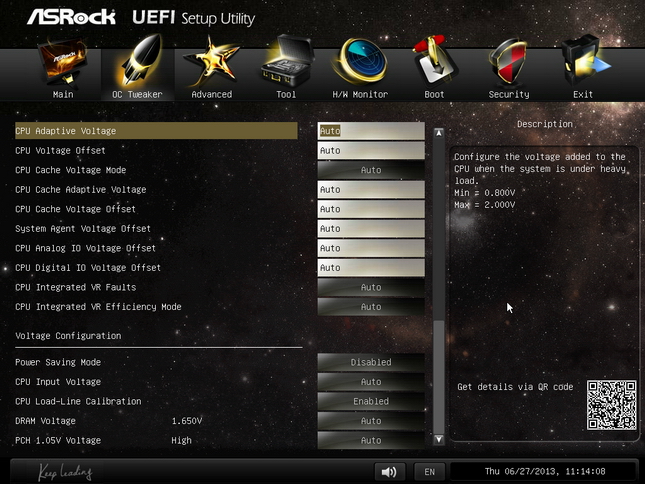The image size is (645, 484).
Task: Select the CPU Cache Voltage Mode label
Action: pyautogui.click(x=70, y=170)
